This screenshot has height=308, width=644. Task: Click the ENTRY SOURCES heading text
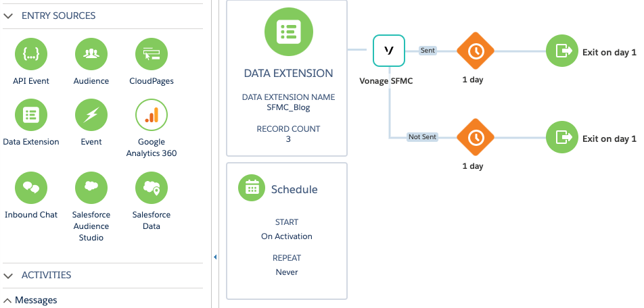pos(58,16)
